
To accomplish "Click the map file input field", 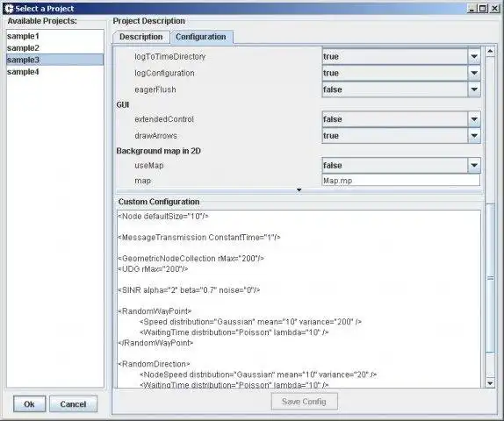I will coord(400,181).
